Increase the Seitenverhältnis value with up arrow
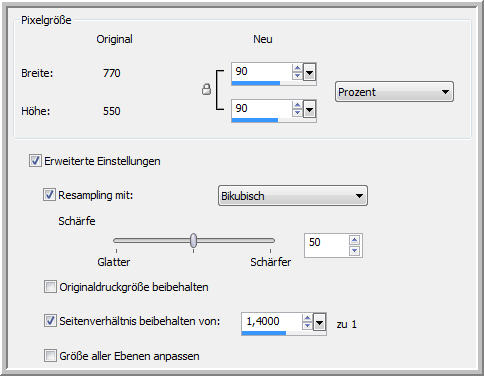The image size is (484, 376). [x=307, y=318]
